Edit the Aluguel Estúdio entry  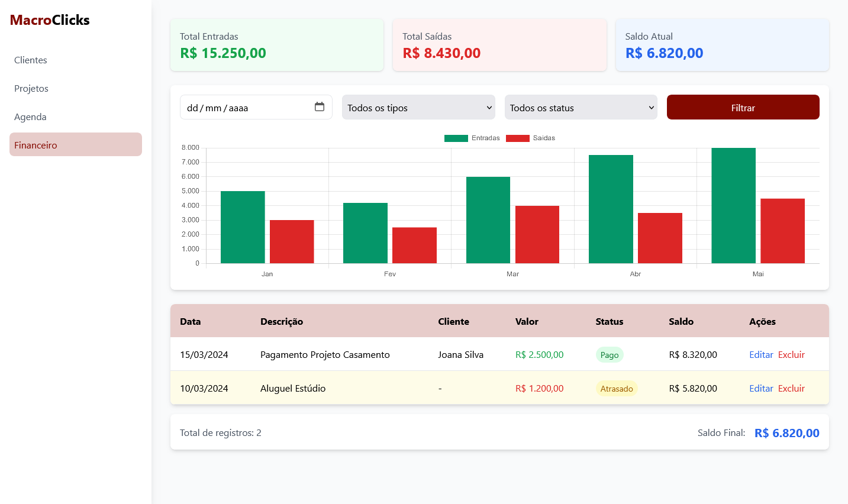click(761, 389)
